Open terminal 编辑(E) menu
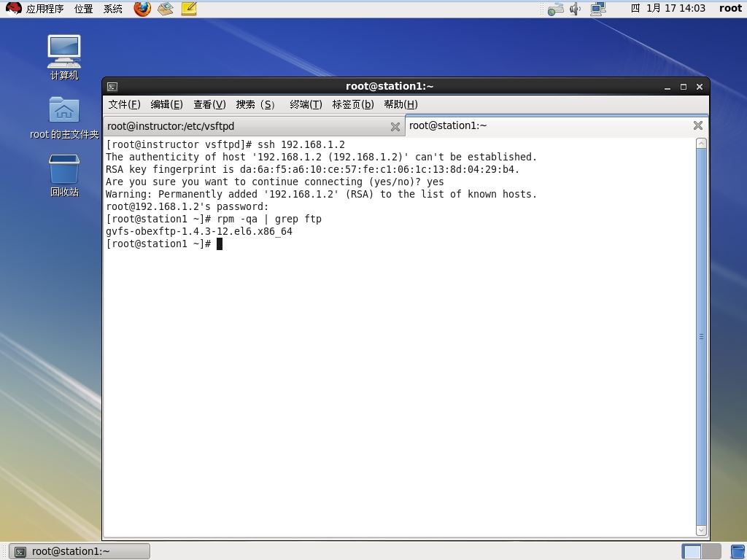The width and height of the screenshot is (747, 560). (x=167, y=104)
